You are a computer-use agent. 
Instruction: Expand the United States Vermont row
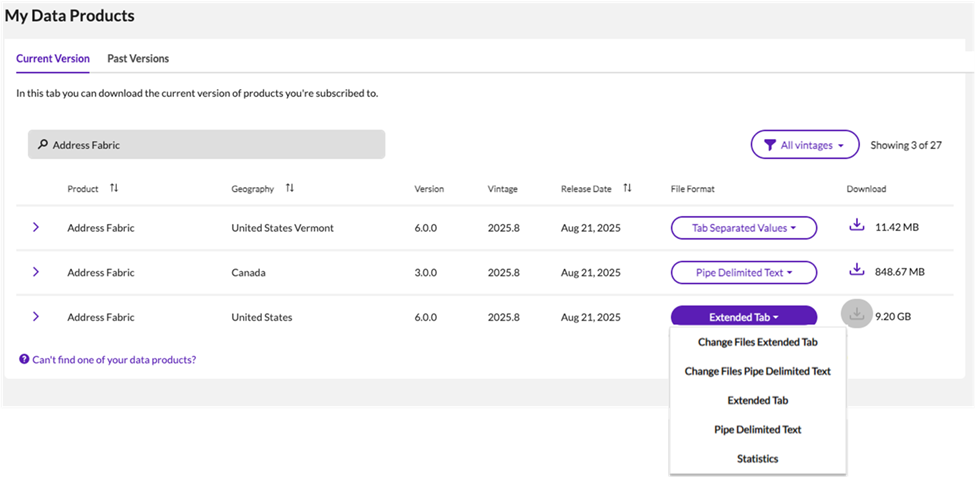(36, 227)
